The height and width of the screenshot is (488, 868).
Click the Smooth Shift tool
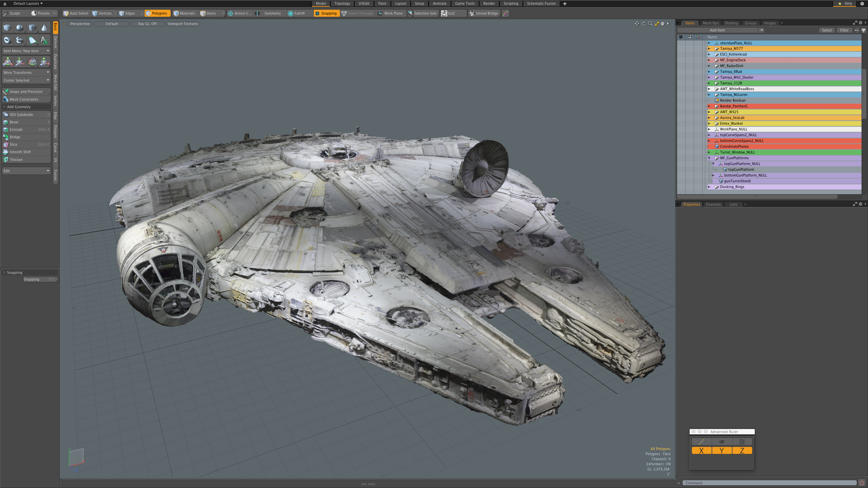tap(26, 152)
